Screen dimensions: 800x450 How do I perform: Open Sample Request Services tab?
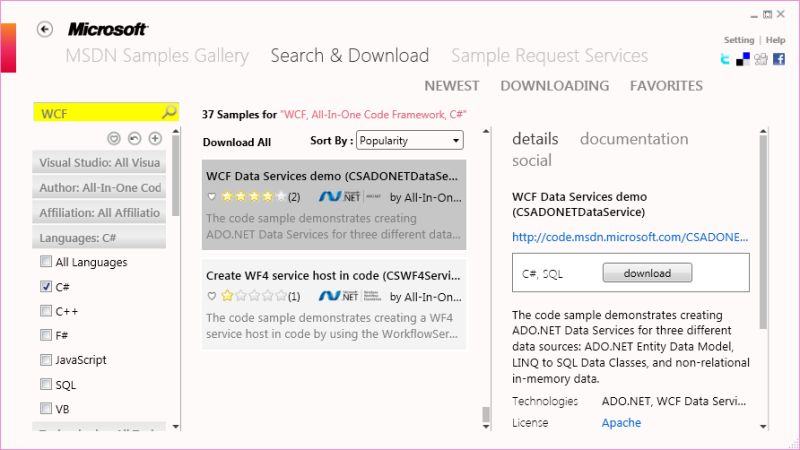coord(549,56)
